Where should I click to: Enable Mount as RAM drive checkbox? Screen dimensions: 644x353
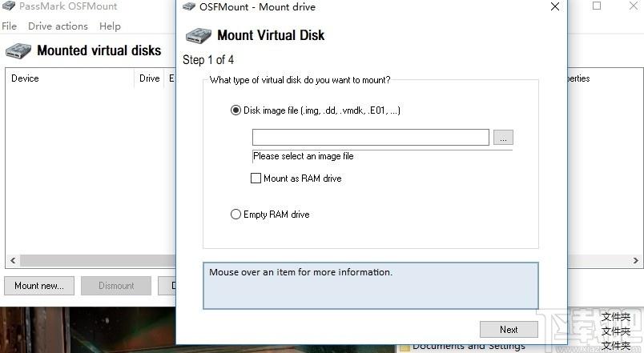(x=256, y=179)
